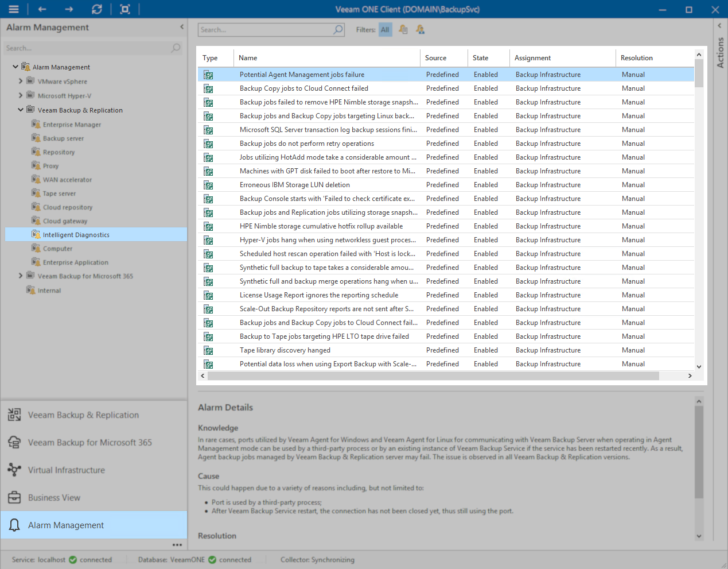Select Proxy tree item
The width and height of the screenshot is (728, 569).
pyautogui.click(x=50, y=166)
